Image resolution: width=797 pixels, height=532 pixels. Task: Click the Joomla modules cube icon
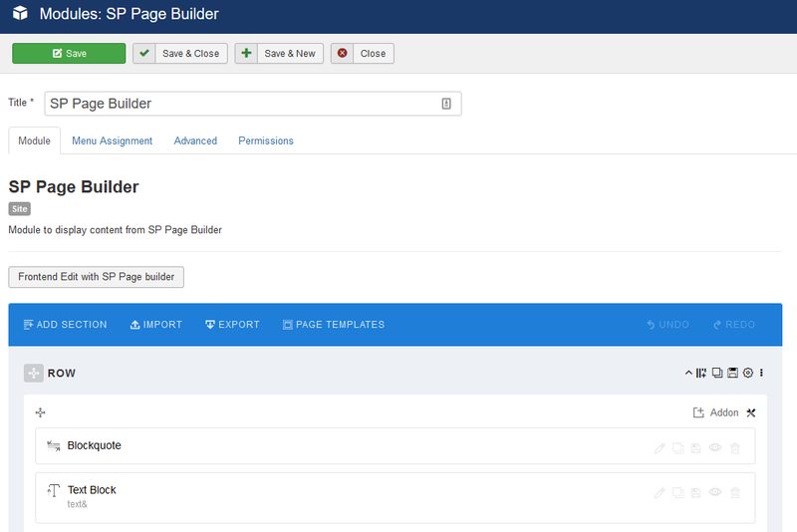tap(20, 13)
